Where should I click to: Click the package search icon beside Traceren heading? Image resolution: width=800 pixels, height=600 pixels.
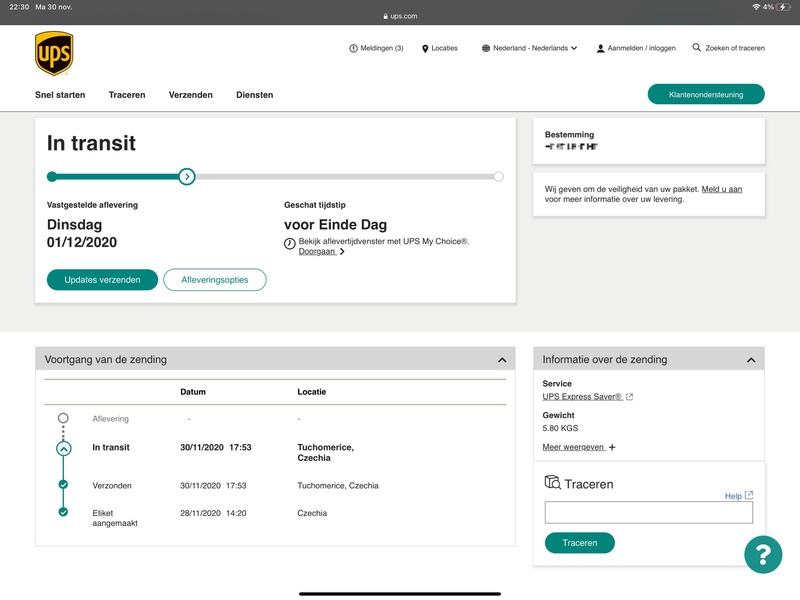(553, 482)
